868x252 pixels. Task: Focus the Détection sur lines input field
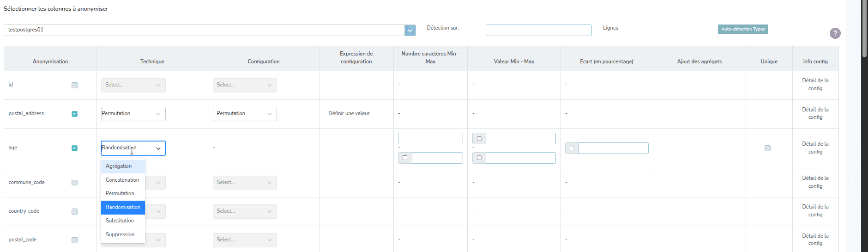point(538,30)
